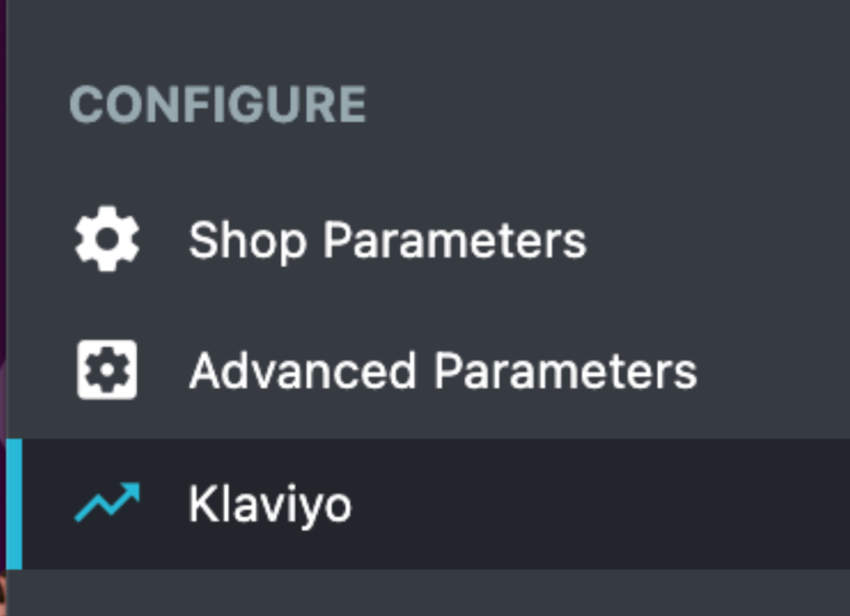Navigate to Advanced Parameters settings
The width and height of the screenshot is (850, 616).
(x=443, y=372)
